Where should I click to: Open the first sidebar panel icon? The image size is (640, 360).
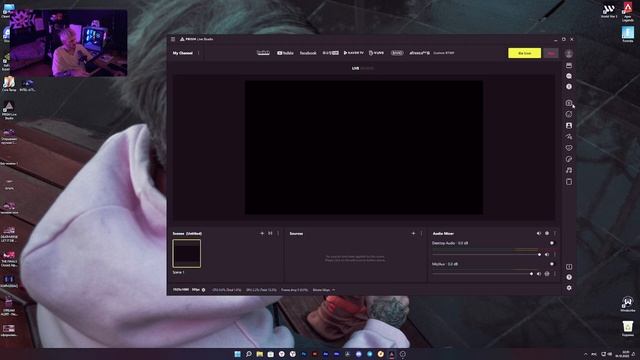pyautogui.click(x=569, y=65)
